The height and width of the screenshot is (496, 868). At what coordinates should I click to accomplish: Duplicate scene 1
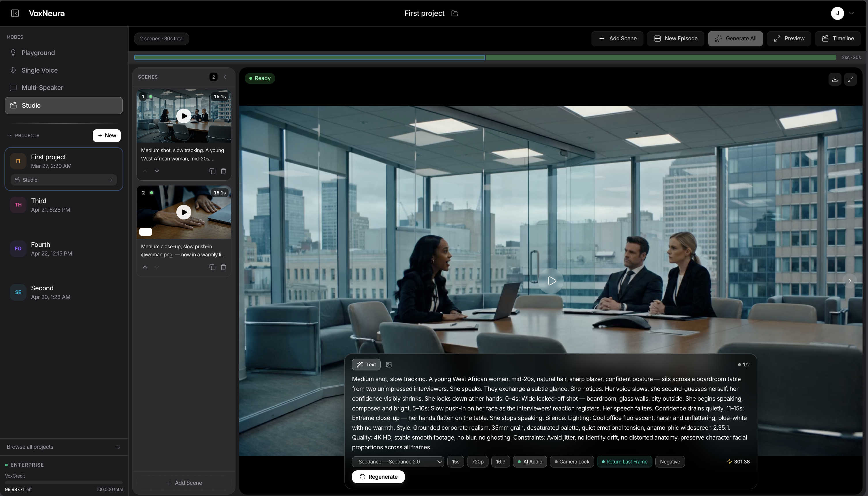212,171
